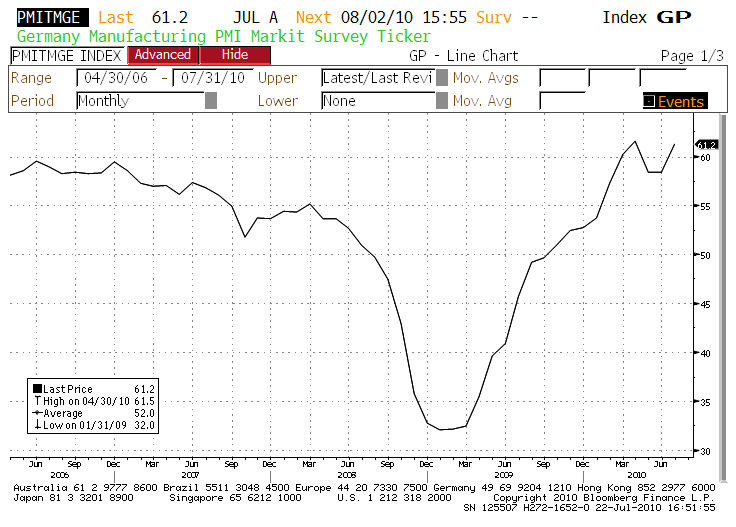Click the Period label
Screen dimensions: 736x527
[x=32, y=101]
